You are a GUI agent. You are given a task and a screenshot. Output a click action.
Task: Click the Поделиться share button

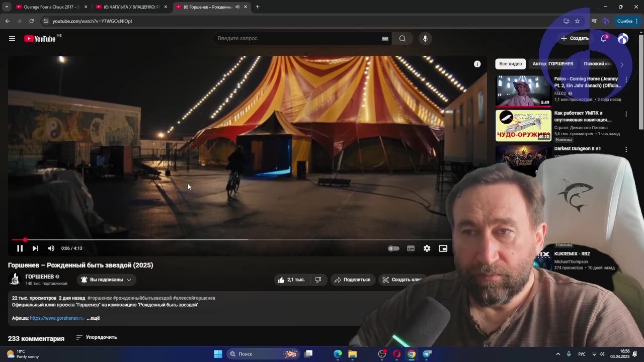(352, 280)
